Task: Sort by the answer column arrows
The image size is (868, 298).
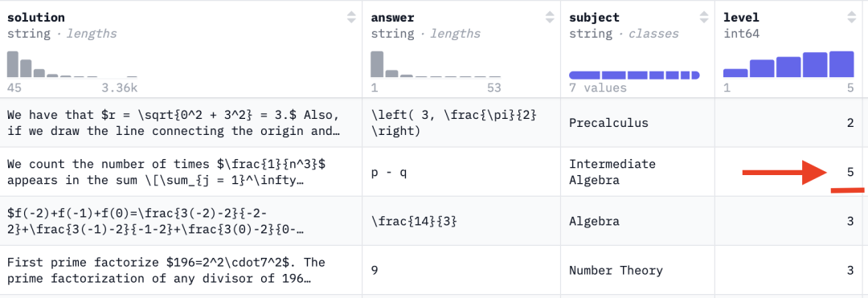Action: click(549, 17)
